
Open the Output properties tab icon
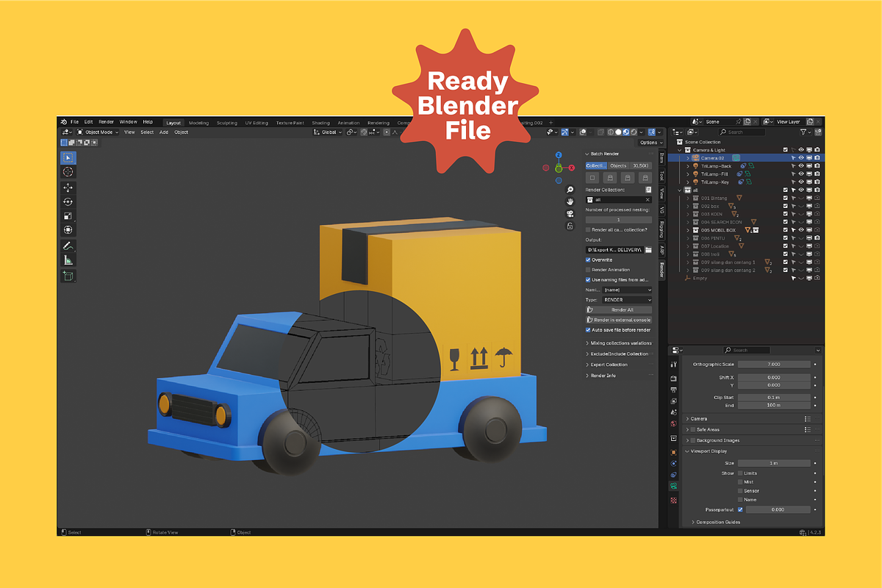click(673, 390)
